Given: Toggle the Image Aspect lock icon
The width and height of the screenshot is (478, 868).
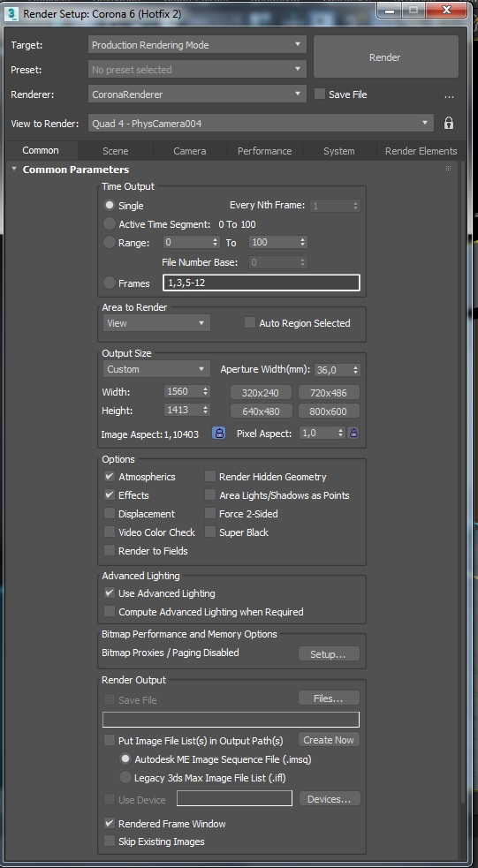Looking at the screenshot, I should click(x=219, y=433).
